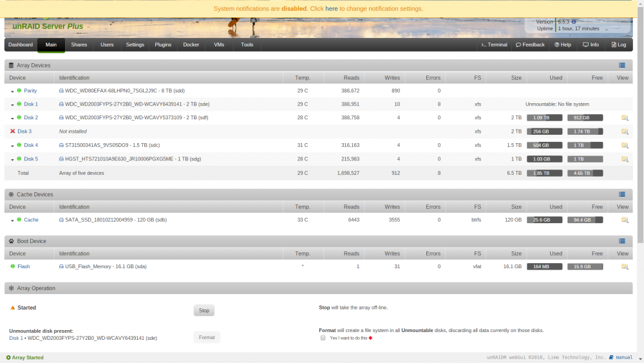Check 'Yes I want to do this' box
Image resolution: width=644 pixels, height=363 pixels.
coord(323,338)
